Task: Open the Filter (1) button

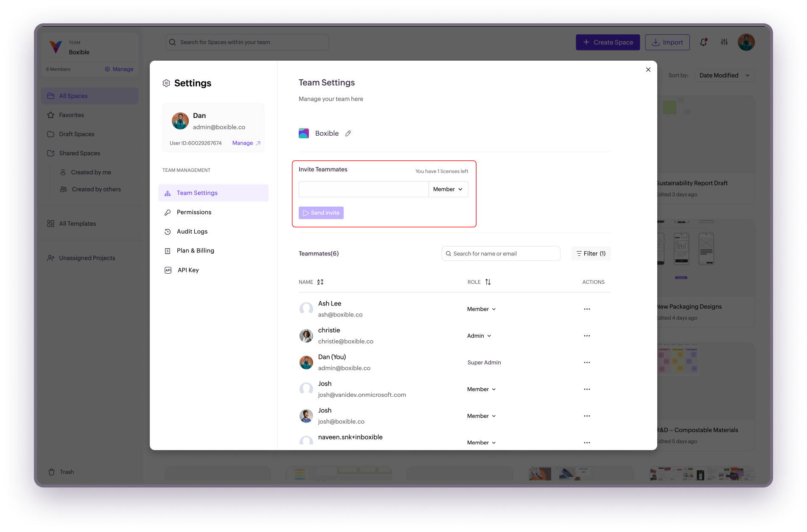Action: point(591,254)
